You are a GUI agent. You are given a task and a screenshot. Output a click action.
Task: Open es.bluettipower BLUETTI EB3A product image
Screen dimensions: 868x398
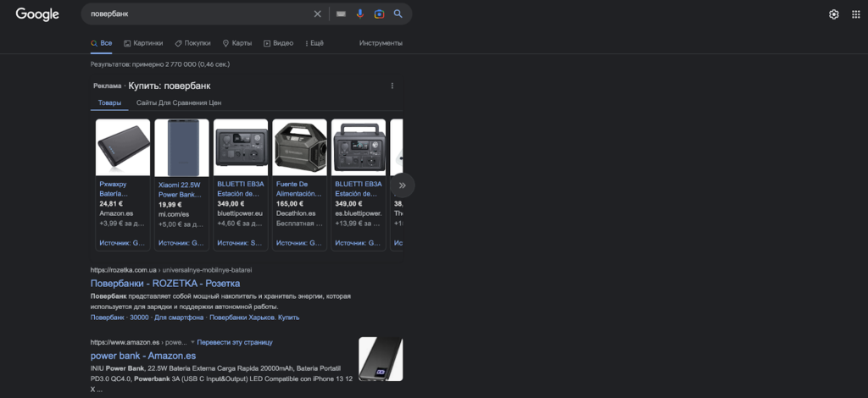pos(359,147)
